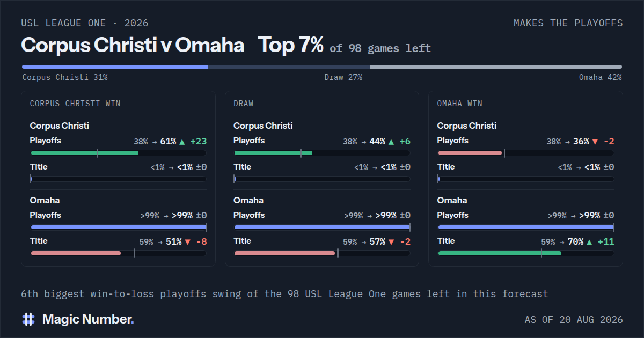
Task: Select the Omaha Win panel header
Action: pos(460,104)
